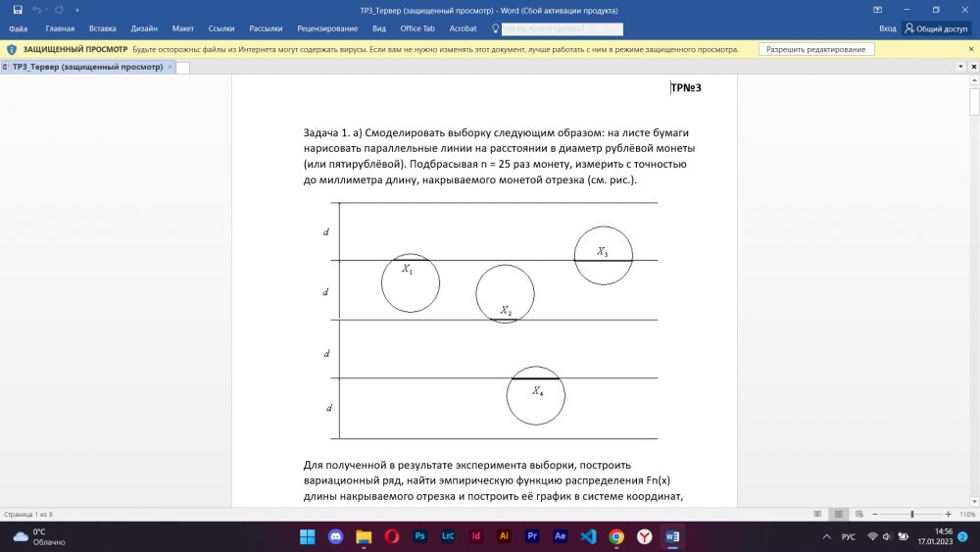Switch to the Рецензирование tab

[327, 28]
